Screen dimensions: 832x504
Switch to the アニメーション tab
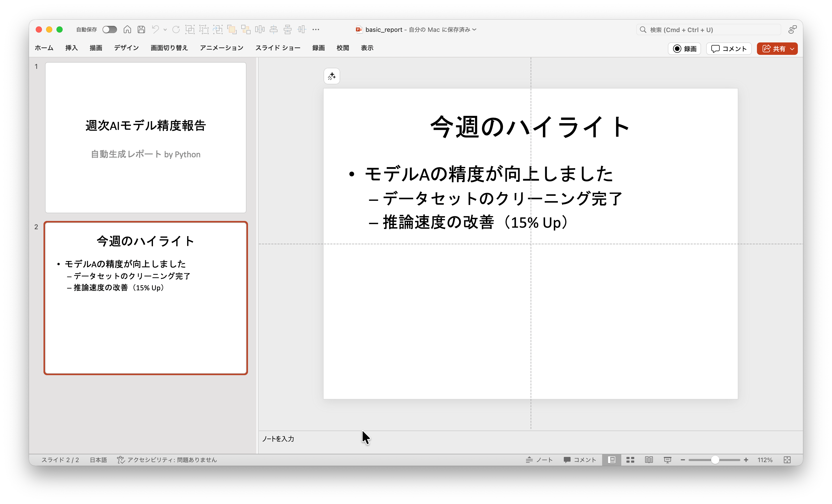coord(222,48)
